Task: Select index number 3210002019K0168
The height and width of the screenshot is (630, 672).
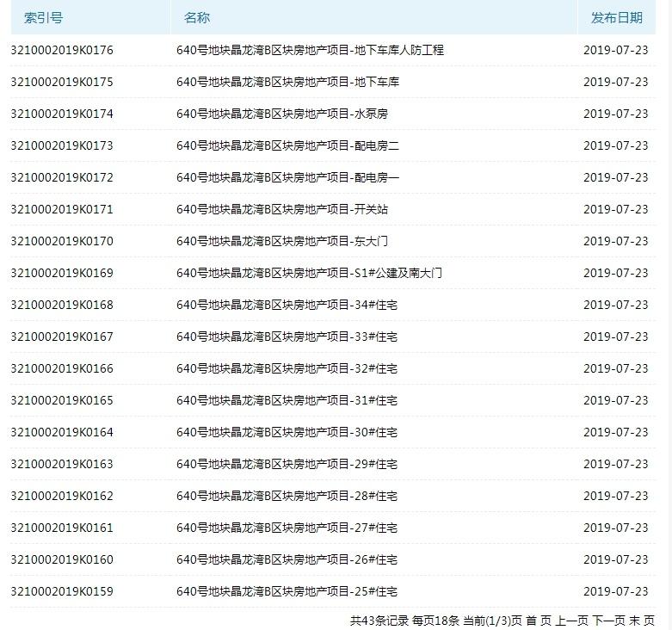Action: tap(62, 305)
